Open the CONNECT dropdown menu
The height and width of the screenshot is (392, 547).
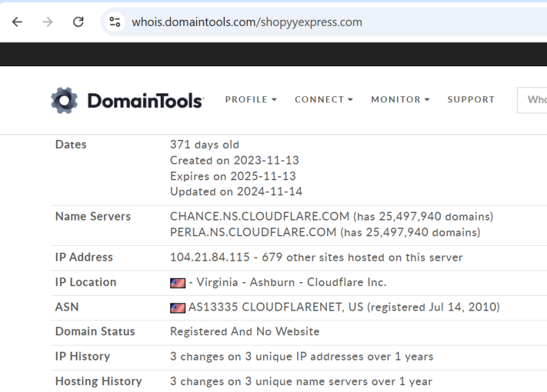(323, 100)
